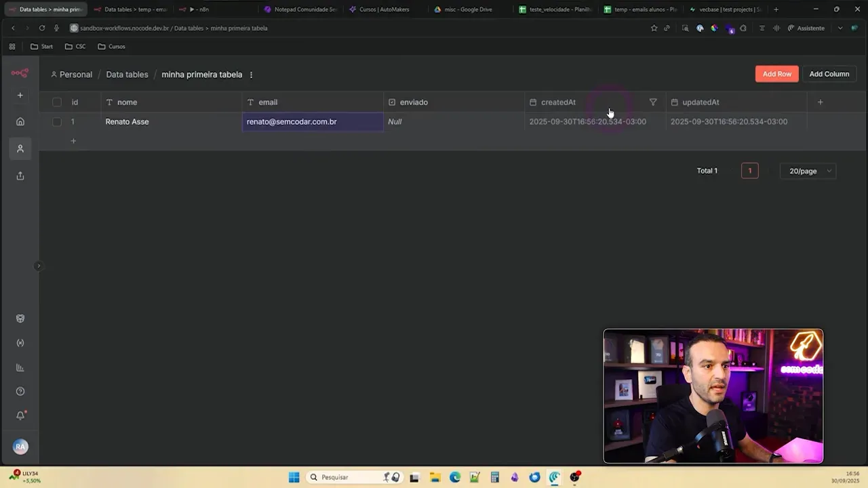
Task: Select all rows with the header checkbox
Action: (x=57, y=102)
